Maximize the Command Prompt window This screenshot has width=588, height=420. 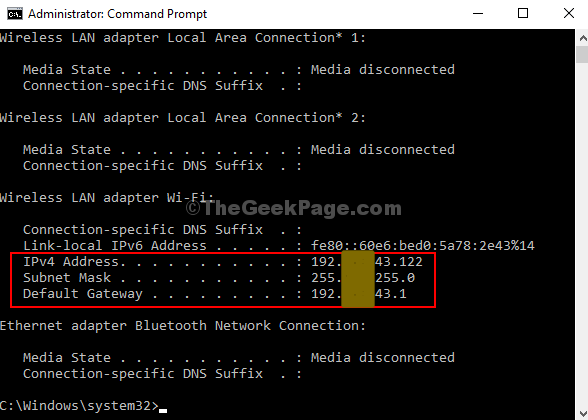[x=523, y=14]
